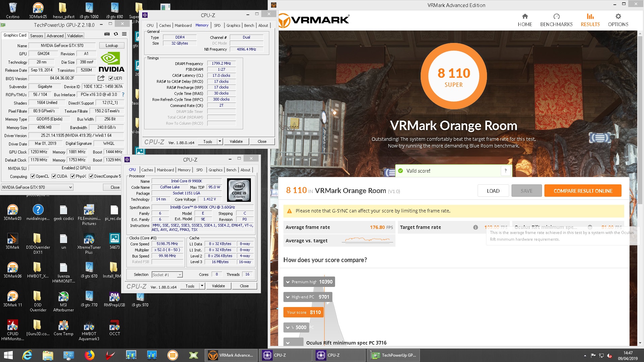Image resolution: width=644 pixels, height=362 pixels.
Task: Click the Lookup button in GPU-Z
Action: click(112, 46)
